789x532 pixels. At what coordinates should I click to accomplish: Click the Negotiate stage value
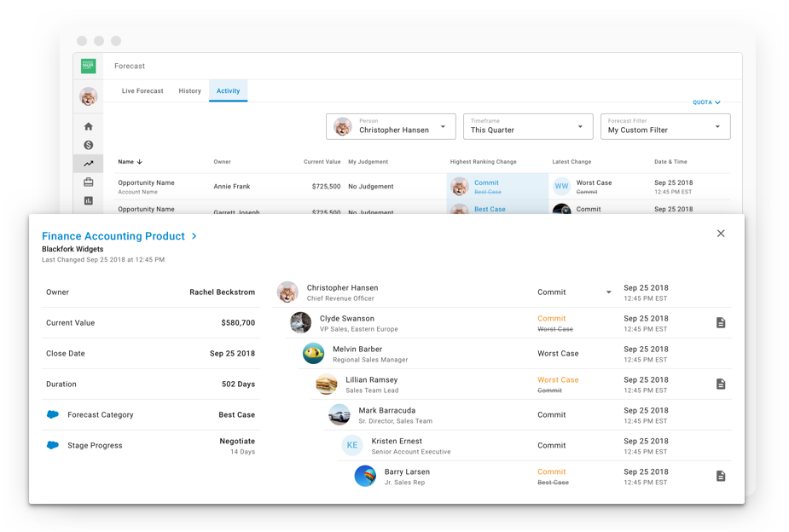[237, 441]
